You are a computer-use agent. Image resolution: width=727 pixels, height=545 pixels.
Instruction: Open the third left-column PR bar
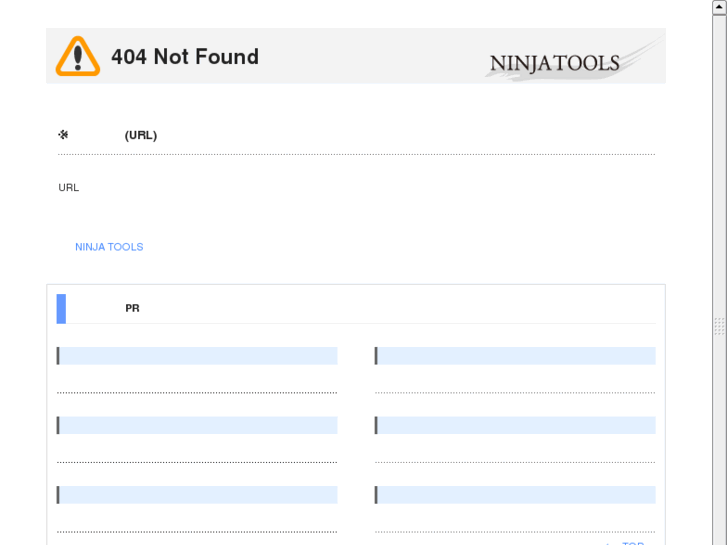point(198,495)
